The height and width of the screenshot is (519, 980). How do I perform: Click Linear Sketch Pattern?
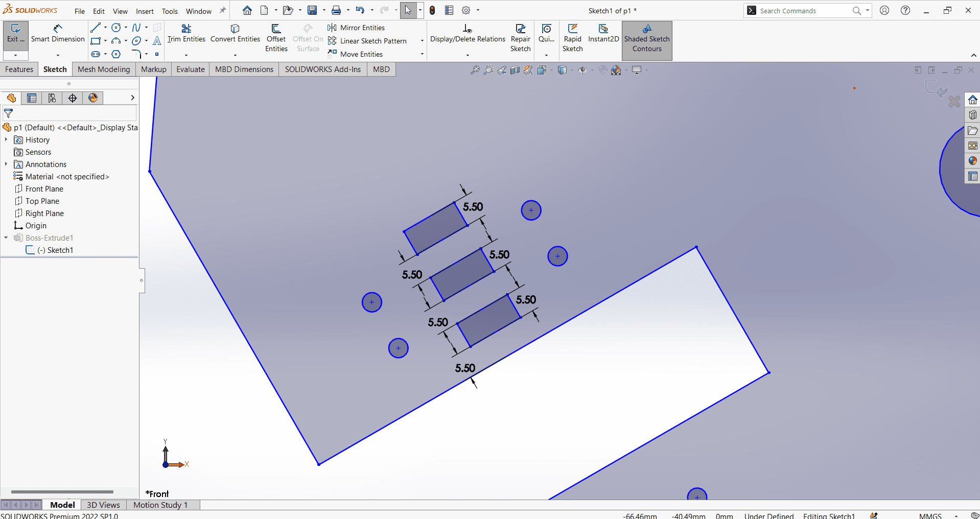(x=368, y=41)
